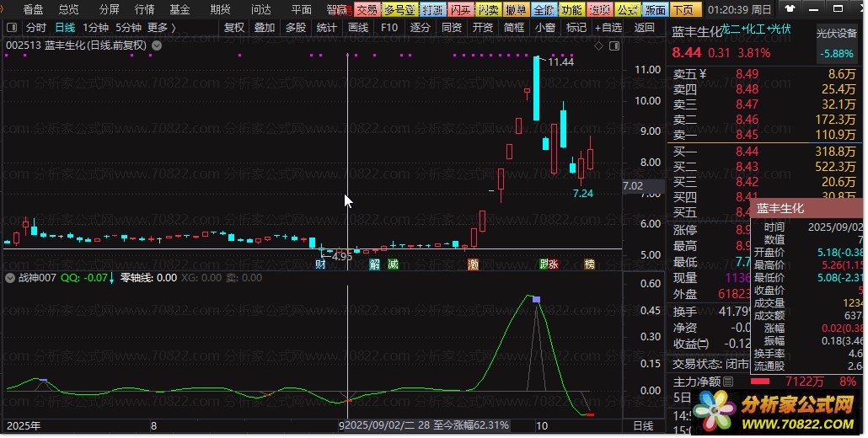Select the 日线 period tab
Viewport: 868px width, 438px height.
[x=66, y=28]
